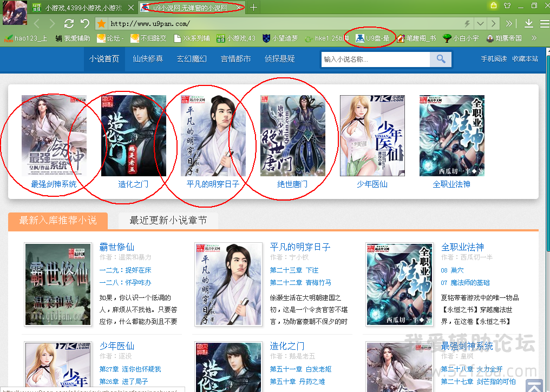The width and height of the screenshot is (550, 392).
Task: Click the browser back arrow
Action: click(x=37, y=23)
